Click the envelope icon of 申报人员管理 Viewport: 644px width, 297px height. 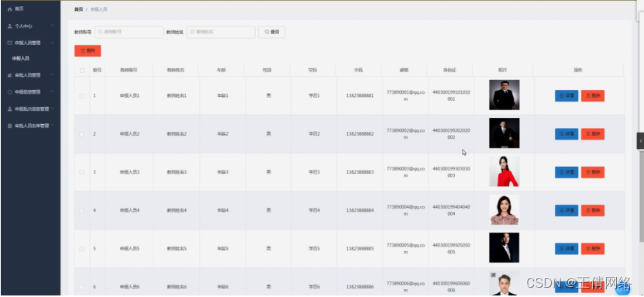point(10,43)
